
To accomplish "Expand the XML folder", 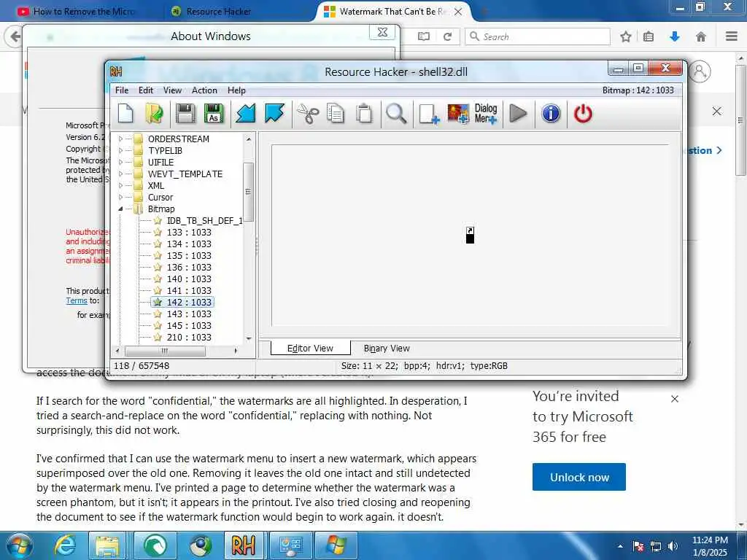I will tap(120, 186).
